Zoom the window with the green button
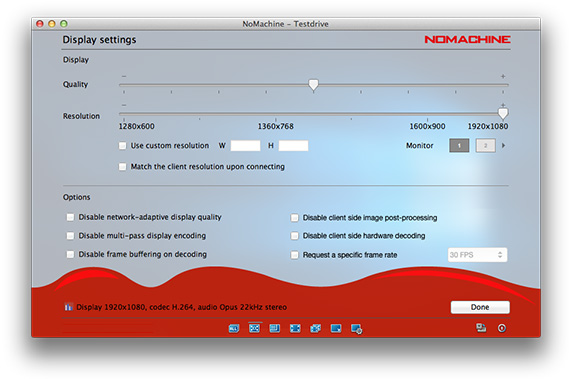 coord(64,24)
